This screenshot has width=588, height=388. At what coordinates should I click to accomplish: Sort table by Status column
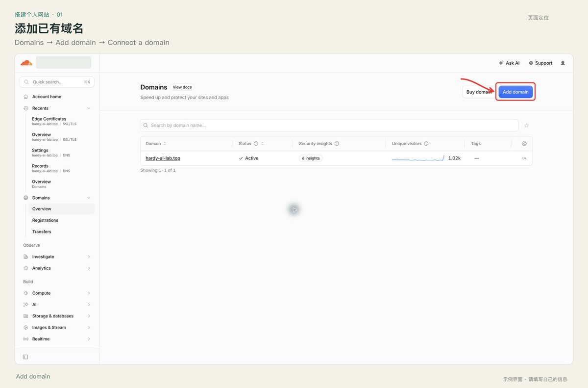(263, 144)
